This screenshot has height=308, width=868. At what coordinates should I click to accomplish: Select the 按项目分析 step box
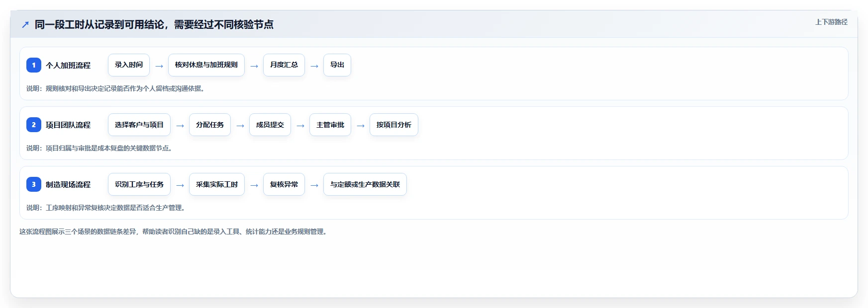pos(394,125)
